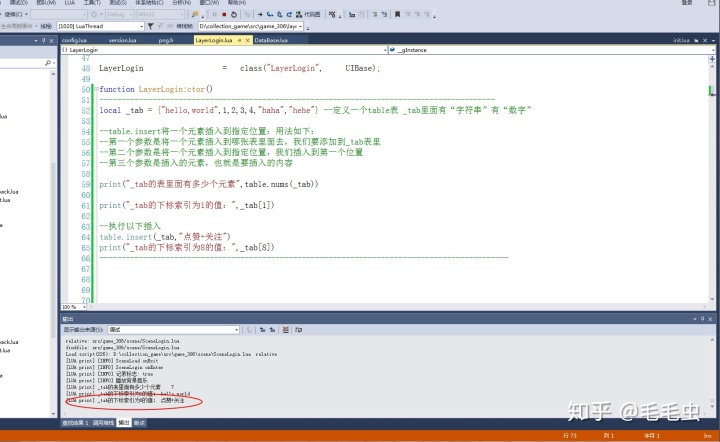Open the Win32 platform dropdown

[161, 15]
